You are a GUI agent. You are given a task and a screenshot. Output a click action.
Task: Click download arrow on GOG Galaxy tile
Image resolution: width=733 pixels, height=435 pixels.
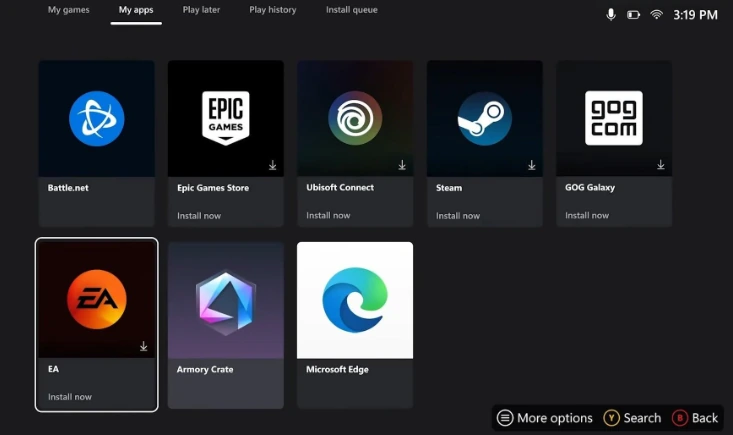(x=661, y=165)
